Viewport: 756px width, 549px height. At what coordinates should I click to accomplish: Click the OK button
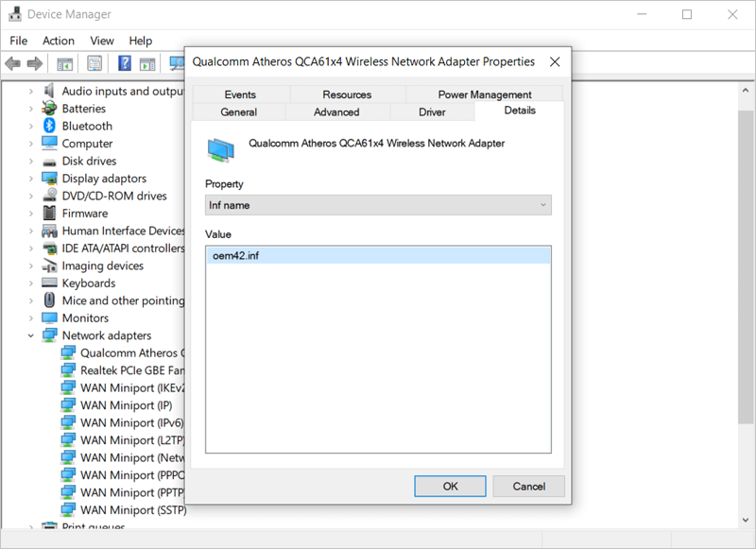point(450,486)
